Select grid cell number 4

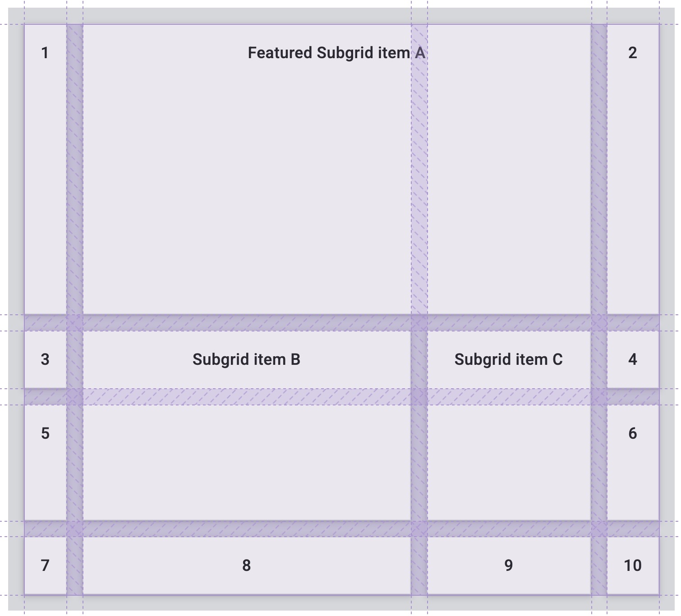(632, 359)
